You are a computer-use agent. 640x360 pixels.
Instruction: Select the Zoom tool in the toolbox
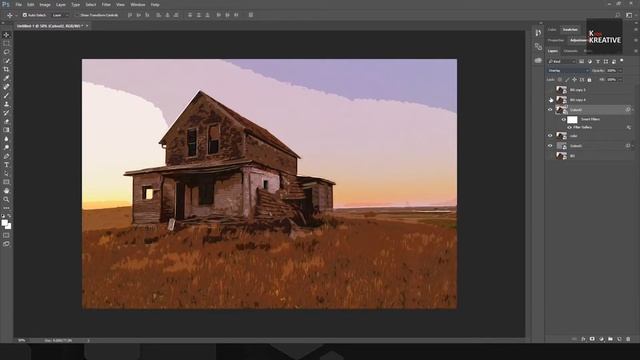tap(6, 200)
